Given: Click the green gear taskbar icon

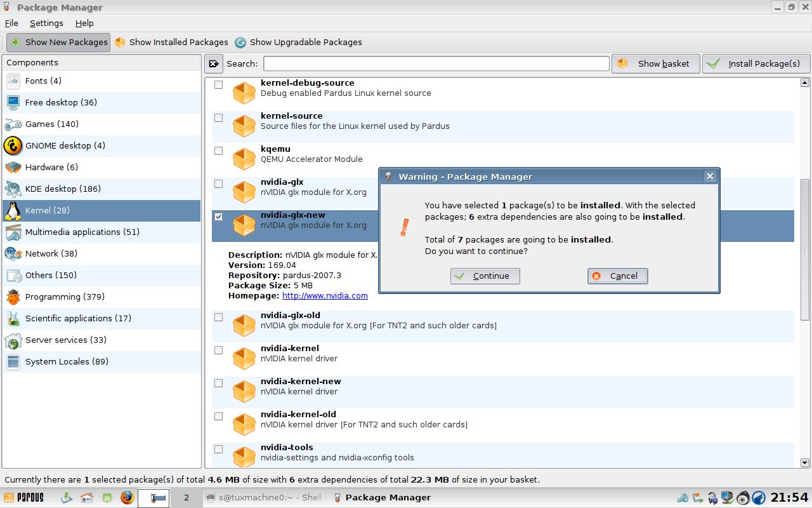Looking at the screenshot, I should (x=107, y=498).
